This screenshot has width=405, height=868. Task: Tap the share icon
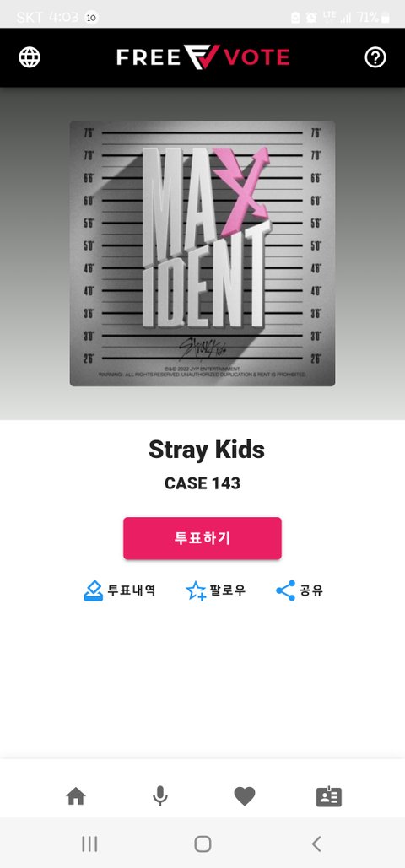tap(285, 590)
